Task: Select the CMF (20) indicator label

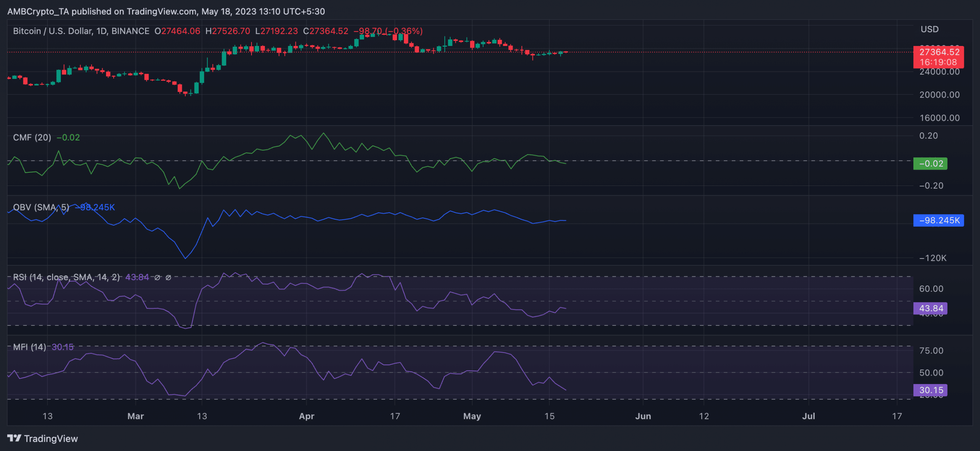Action: pos(32,137)
